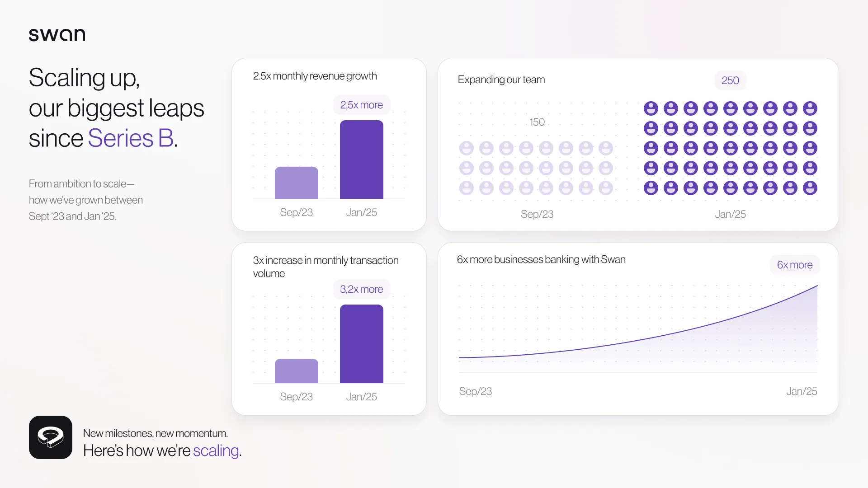Click the purple 'scaling' word at bottom

216,450
